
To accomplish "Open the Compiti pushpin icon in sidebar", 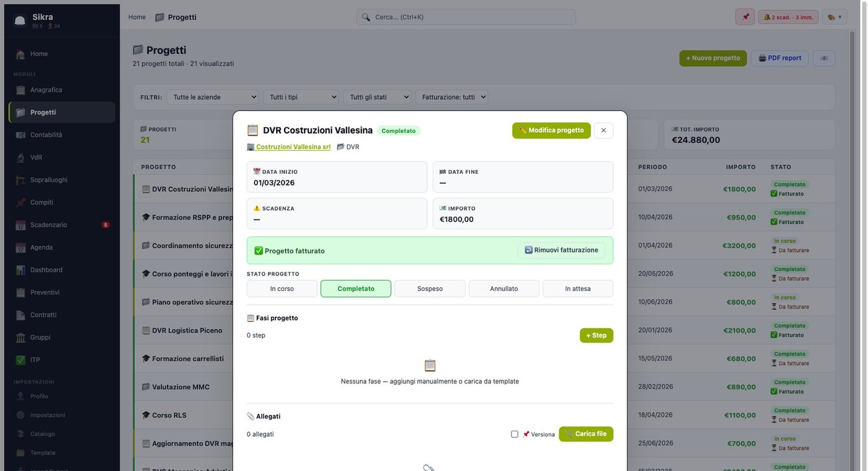I will coord(20,202).
